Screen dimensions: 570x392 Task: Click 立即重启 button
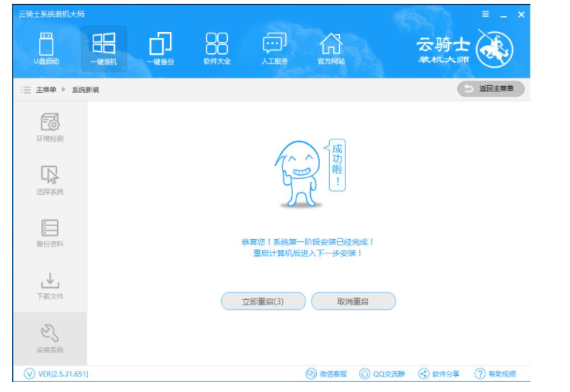pos(263,301)
